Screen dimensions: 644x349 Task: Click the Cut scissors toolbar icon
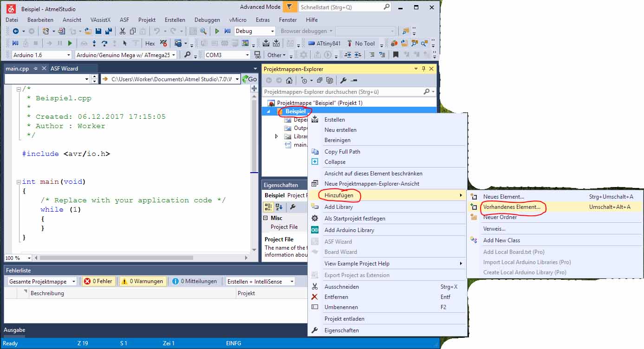click(x=123, y=31)
